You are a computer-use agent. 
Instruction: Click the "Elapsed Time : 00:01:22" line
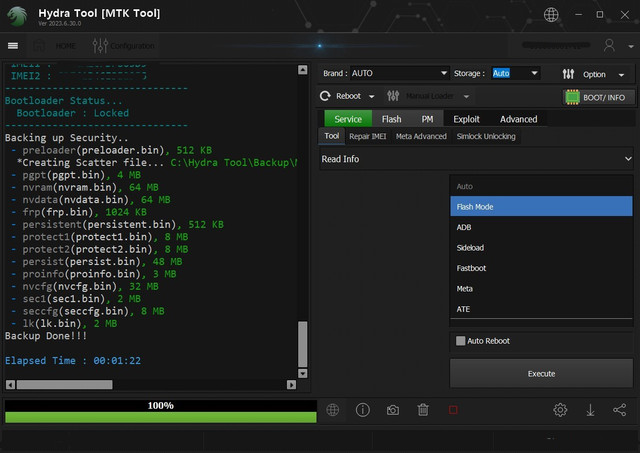pyautogui.click(x=73, y=361)
